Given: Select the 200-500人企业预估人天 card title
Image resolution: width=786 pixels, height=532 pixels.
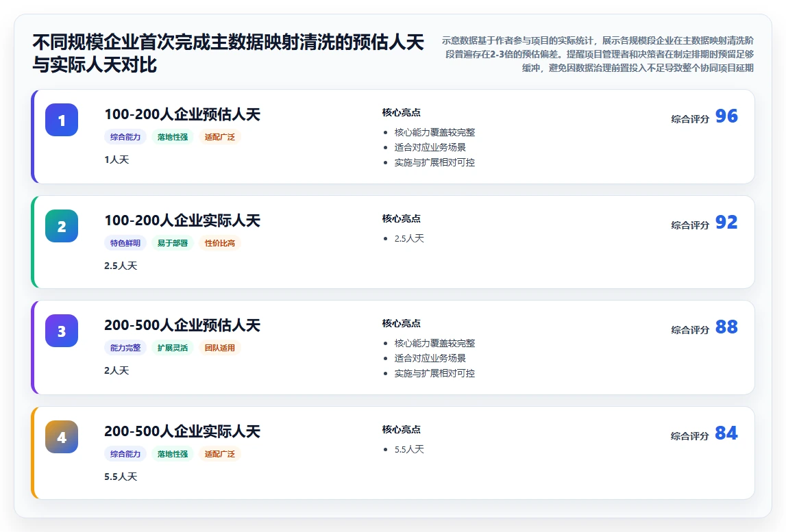Looking at the screenshot, I should (x=182, y=325).
